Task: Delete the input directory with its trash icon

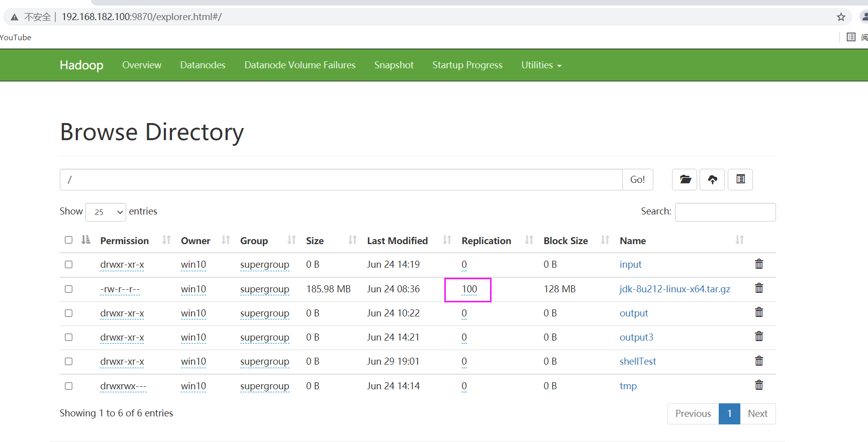Action: point(759,264)
